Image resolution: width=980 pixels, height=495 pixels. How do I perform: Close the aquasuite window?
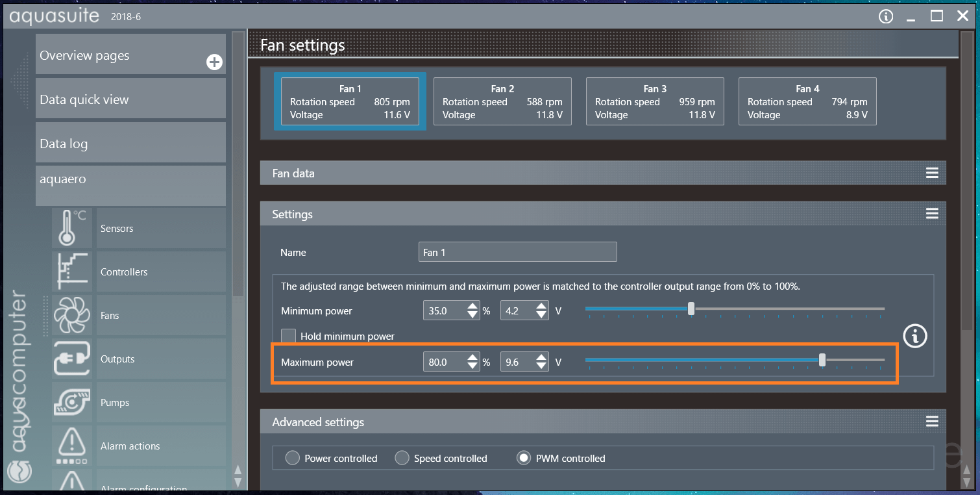962,16
